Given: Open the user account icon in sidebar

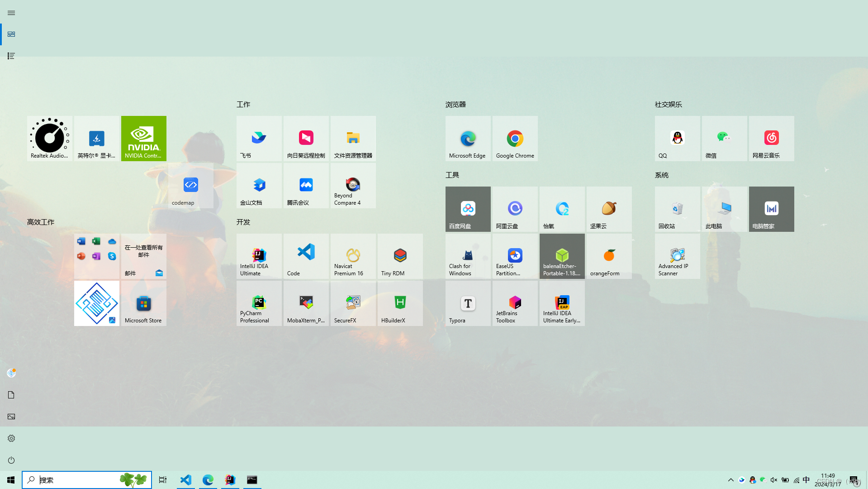Looking at the screenshot, I should point(11,373).
